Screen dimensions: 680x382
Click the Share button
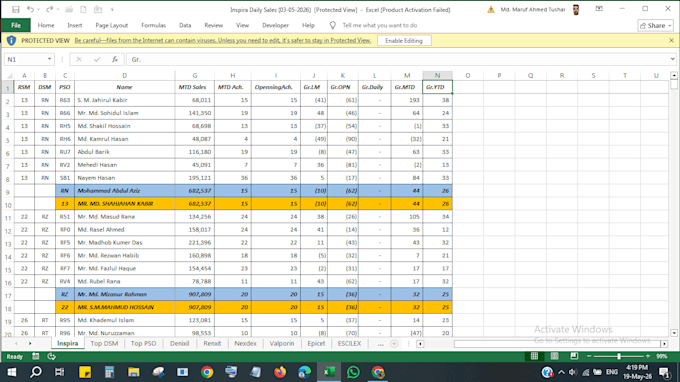click(x=656, y=26)
